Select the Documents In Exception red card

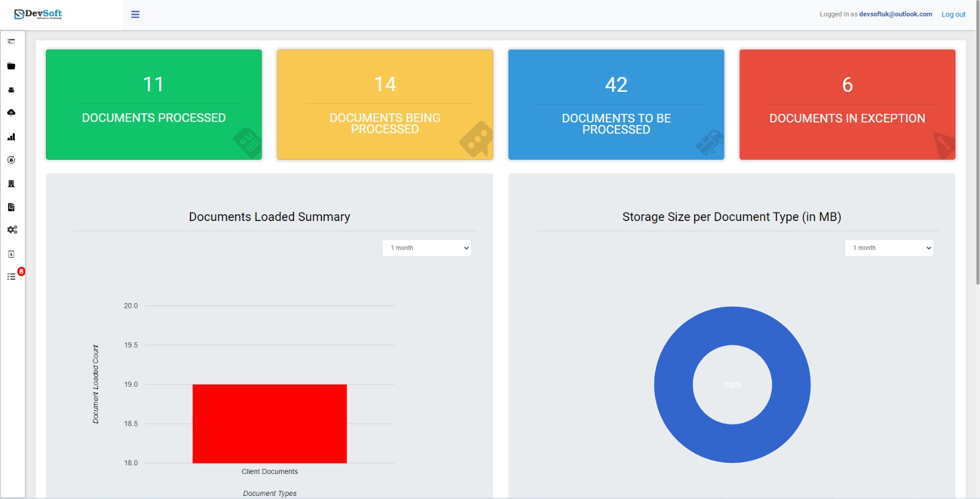[847, 105]
